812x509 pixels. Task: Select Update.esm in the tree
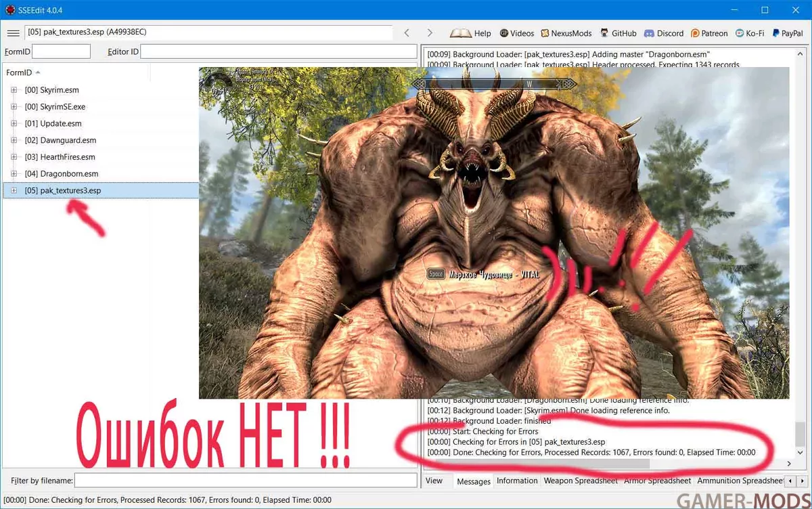(x=53, y=124)
